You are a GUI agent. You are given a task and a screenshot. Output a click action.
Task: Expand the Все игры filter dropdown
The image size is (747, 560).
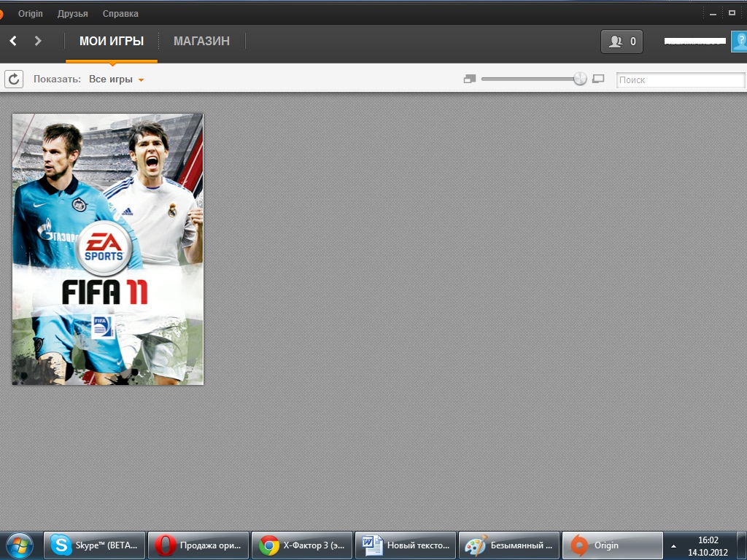coord(116,79)
